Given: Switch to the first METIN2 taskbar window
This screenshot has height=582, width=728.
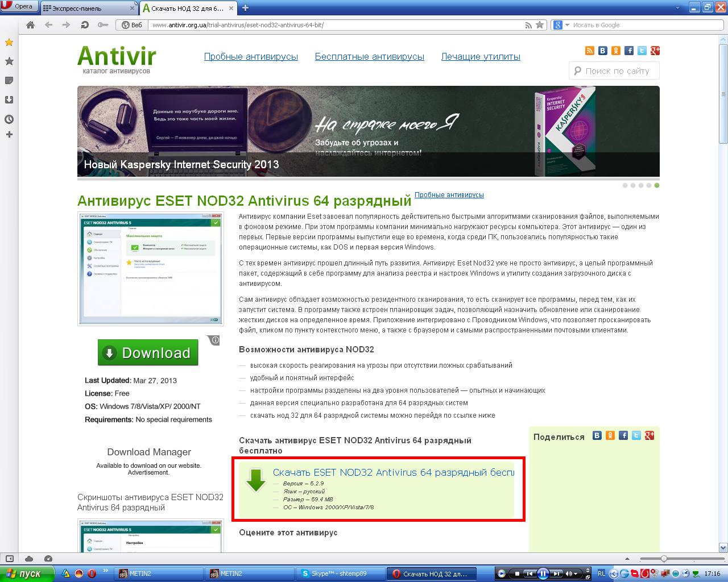Looking at the screenshot, I should (x=158, y=573).
